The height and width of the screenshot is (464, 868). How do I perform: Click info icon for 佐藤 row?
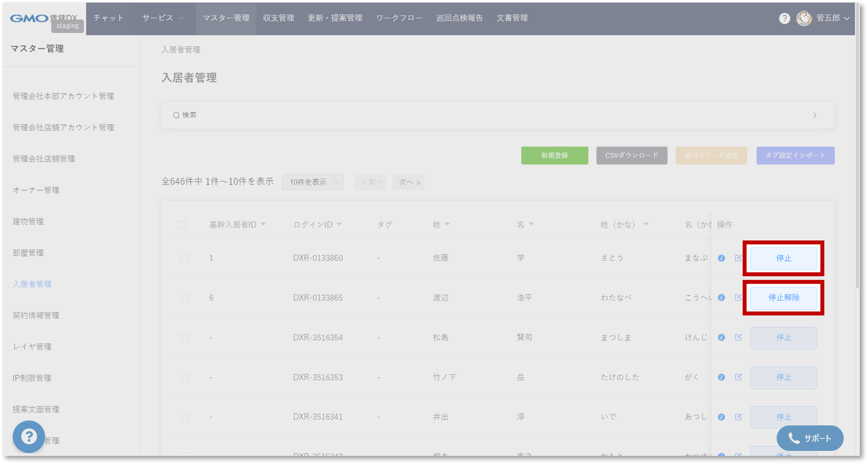pos(721,258)
